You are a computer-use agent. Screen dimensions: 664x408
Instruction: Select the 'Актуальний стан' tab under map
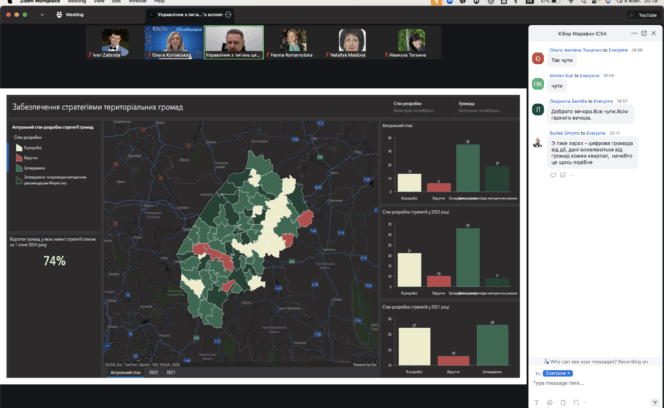[x=124, y=371]
